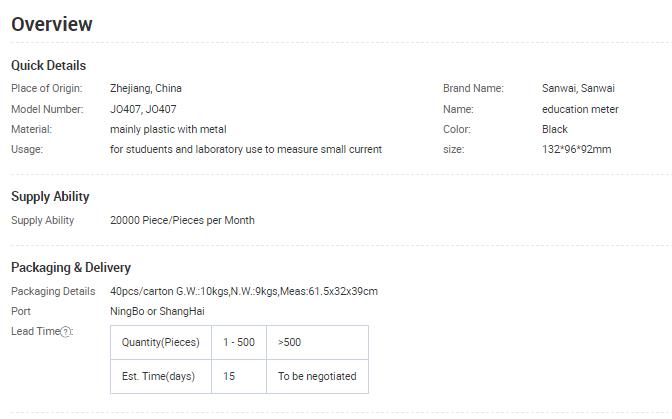Select the To be negotiated table cell
The height and width of the screenshot is (419, 672).
point(318,376)
